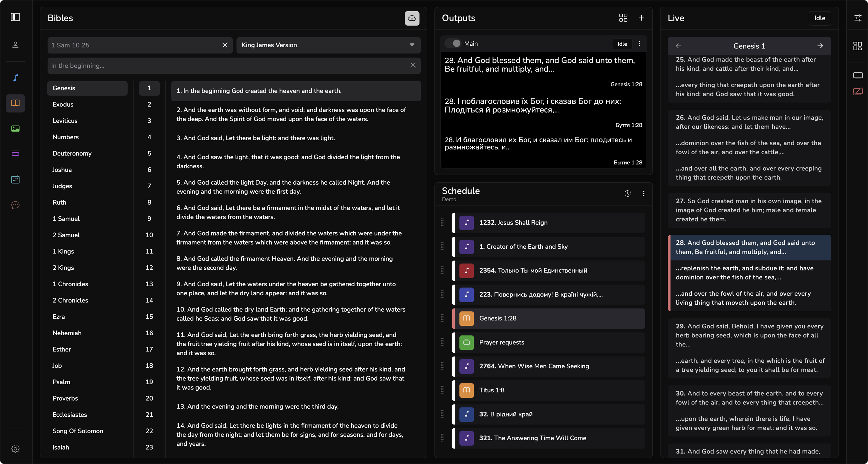Go to previous chapter in Live
Viewport: 868px width, 464px height.
point(679,46)
